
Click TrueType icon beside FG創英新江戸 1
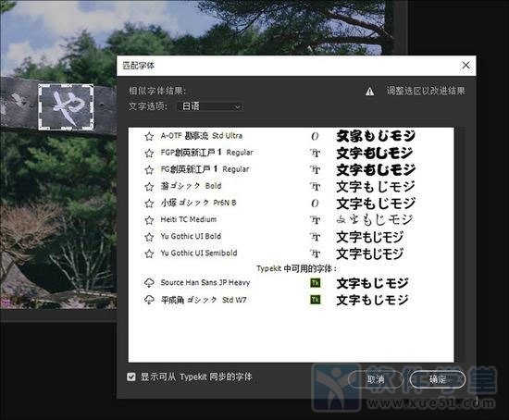pyautogui.click(x=315, y=169)
